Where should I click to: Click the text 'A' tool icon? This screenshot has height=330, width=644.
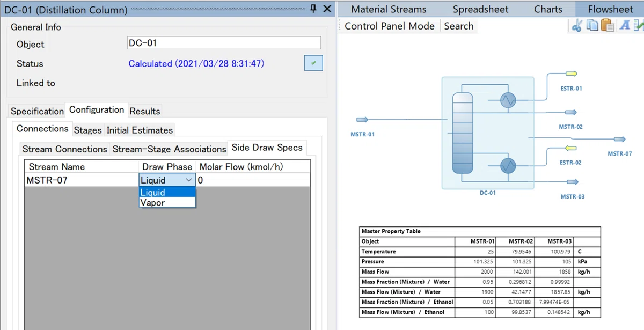(x=625, y=25)
